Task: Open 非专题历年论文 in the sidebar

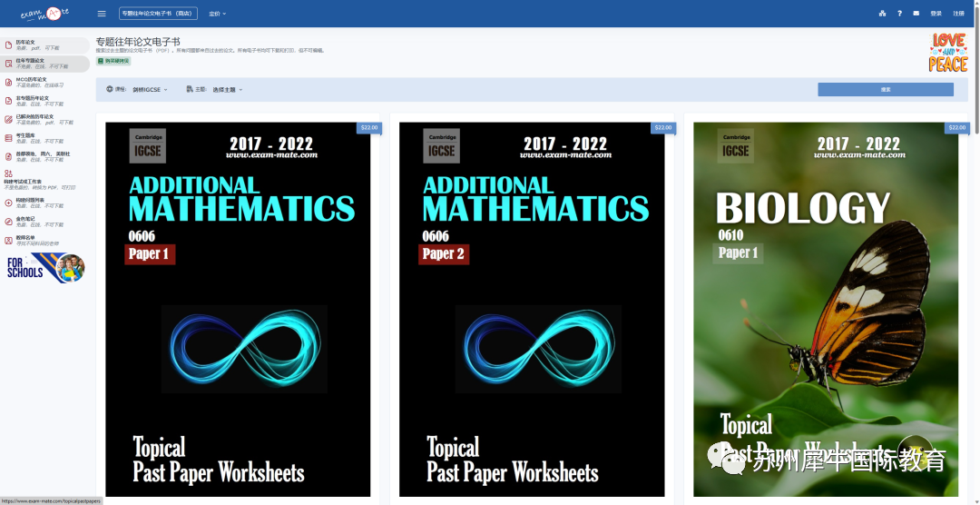Action: (45, 101)
